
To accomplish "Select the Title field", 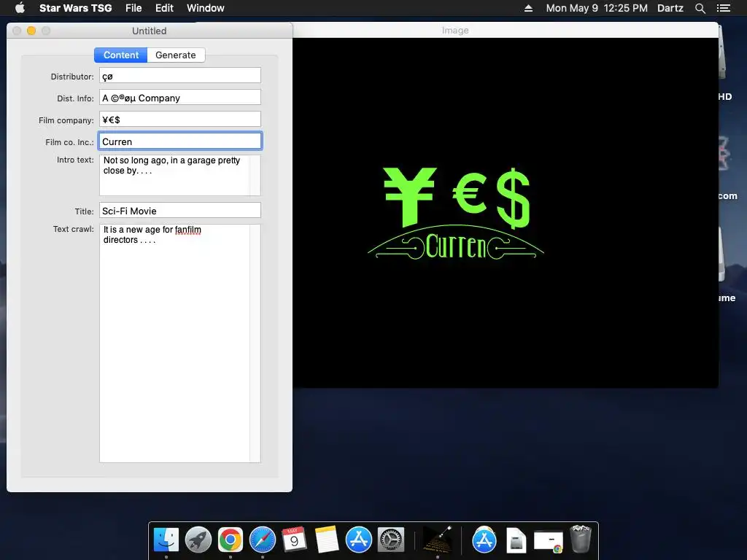I will coord(180,211).
